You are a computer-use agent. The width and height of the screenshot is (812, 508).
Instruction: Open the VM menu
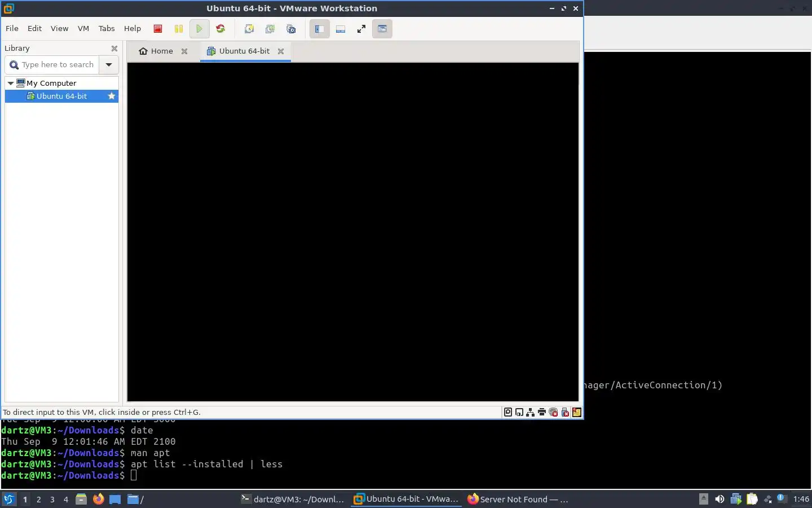83,28
